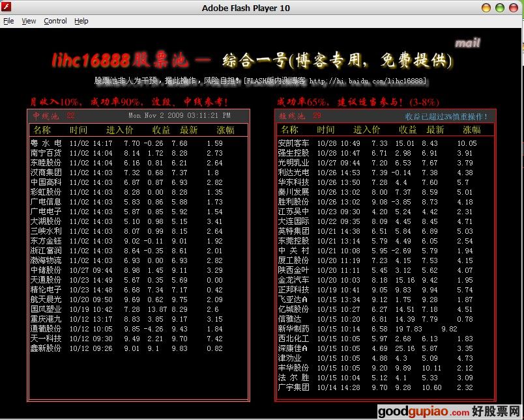Image resolution: width=524 pixels, height=420 pixels.
Task: Click the 收益 header in right table
Action: 408,130
